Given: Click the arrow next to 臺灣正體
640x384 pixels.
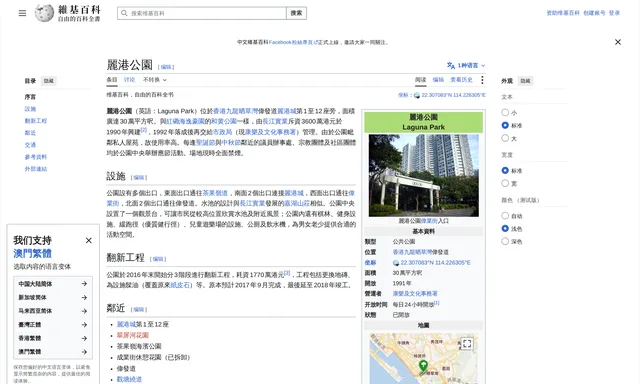Looking at the screenshot, I should pos(84,325).
